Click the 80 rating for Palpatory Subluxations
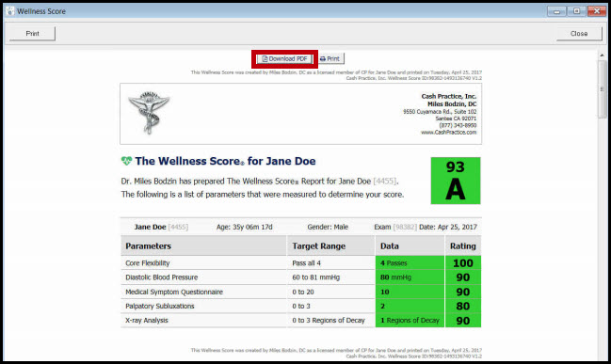Screen dimensions: 611x364 (463, 306)
